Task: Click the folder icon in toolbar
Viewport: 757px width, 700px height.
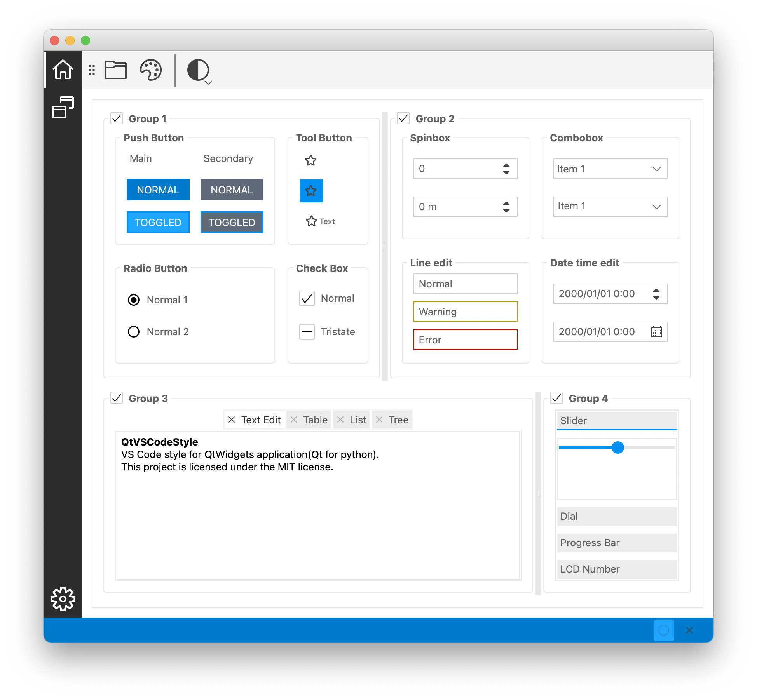Action: pos(116,70)
